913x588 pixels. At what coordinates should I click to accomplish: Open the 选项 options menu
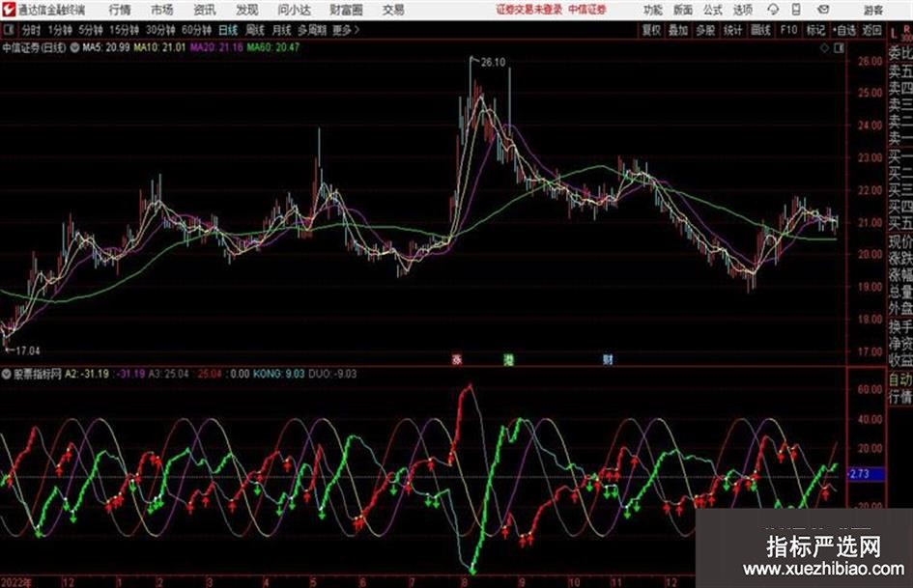(x=742, y=10)
